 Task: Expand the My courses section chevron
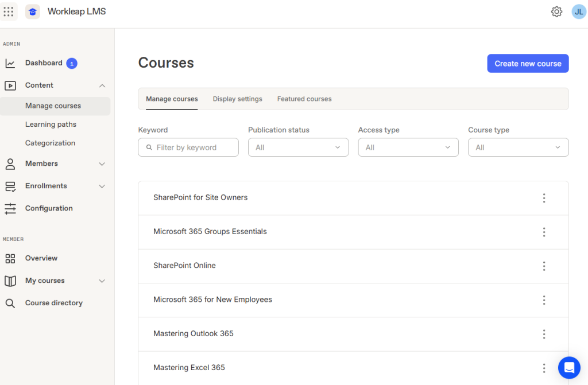click(102, 281)
